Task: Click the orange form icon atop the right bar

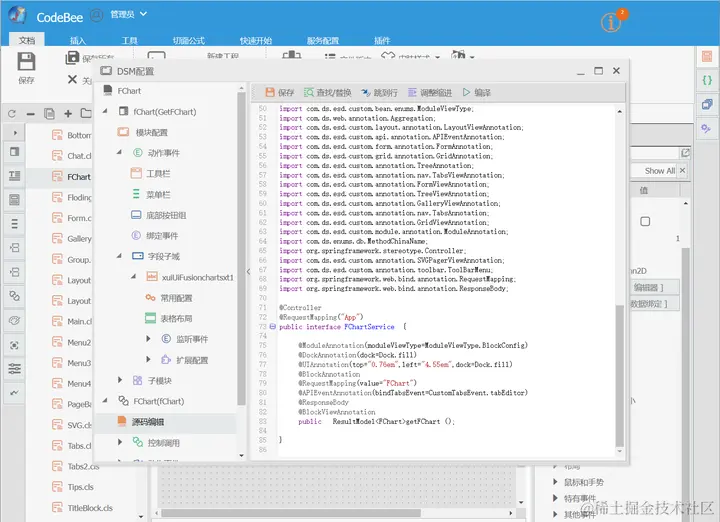Action: [x=707, y=56]
